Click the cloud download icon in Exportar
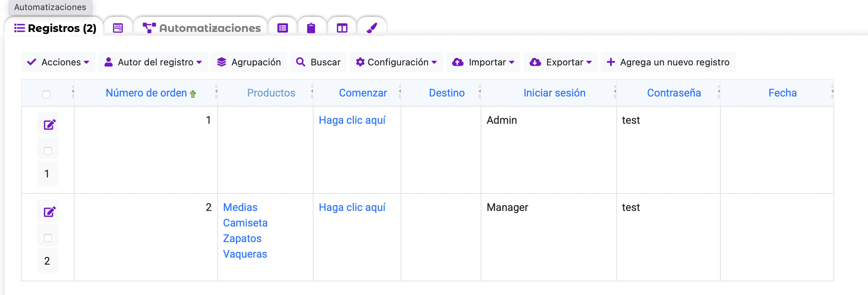The image size is (868, 295). point(535,62)
